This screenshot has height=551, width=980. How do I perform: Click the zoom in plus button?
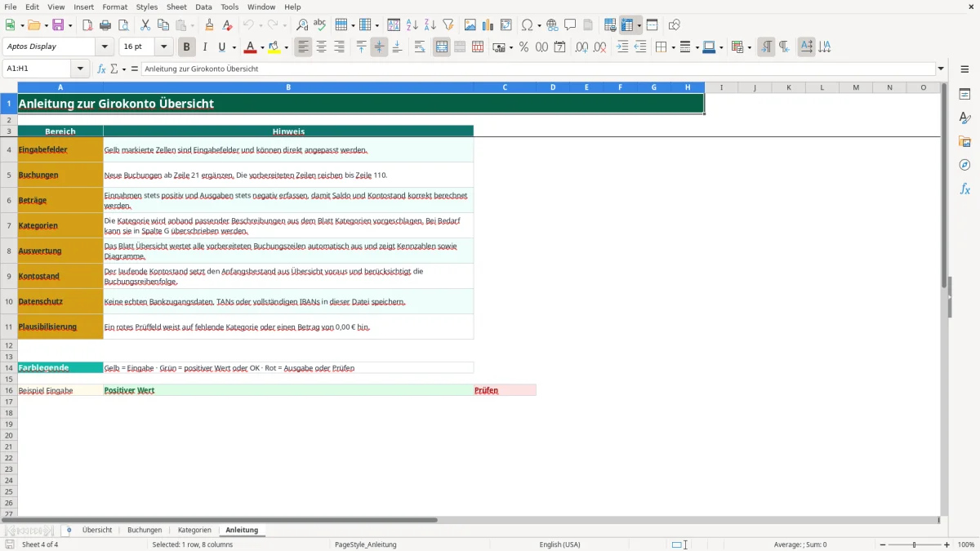pyautogui.click(x=947, y=544)
